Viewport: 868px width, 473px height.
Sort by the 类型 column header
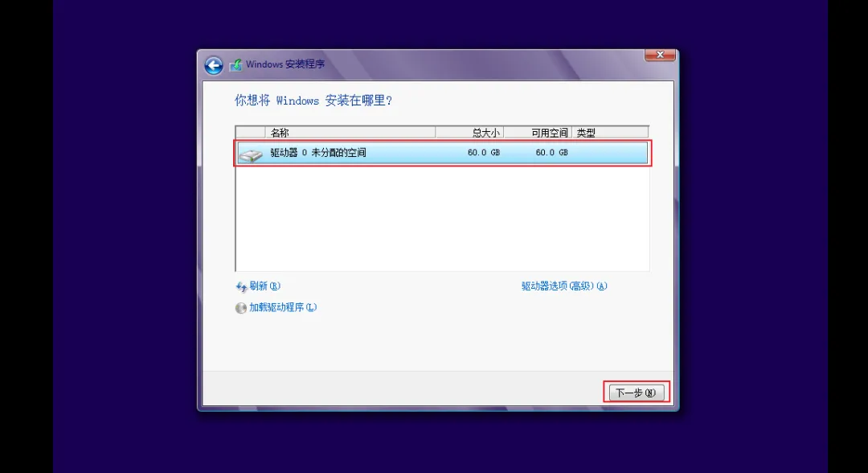(x=610, y=133)
